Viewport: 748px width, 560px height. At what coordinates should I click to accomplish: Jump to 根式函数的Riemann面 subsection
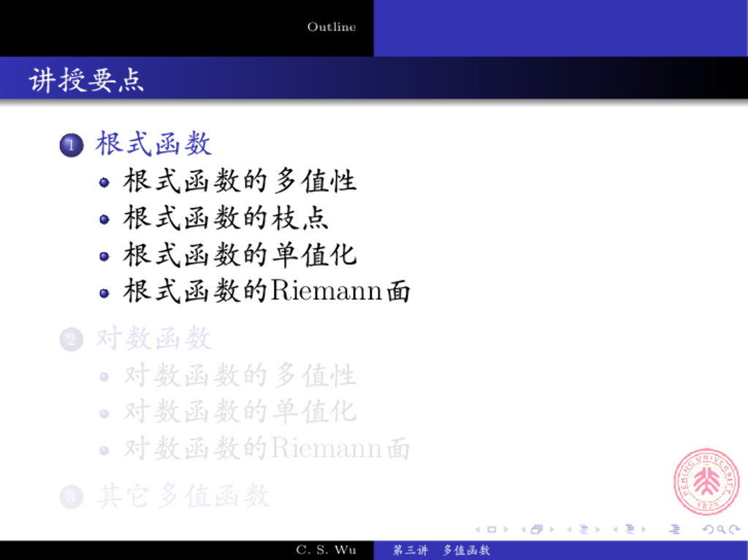click(x=267, y=291)
